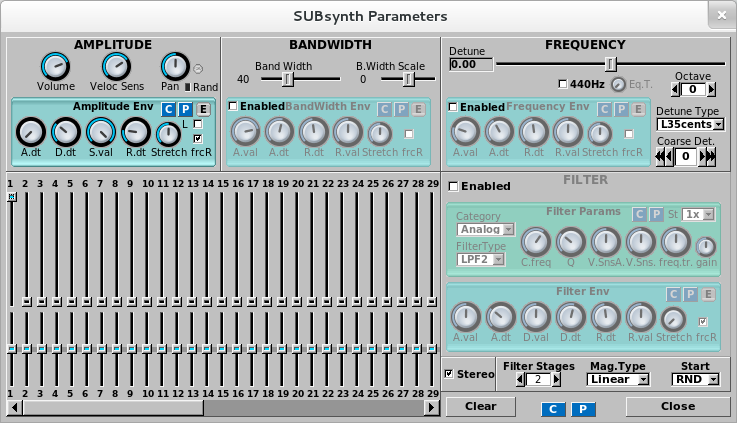Open the Start RND dropdown
This screenshot has height=423, width=737.
tap(695, 379)
